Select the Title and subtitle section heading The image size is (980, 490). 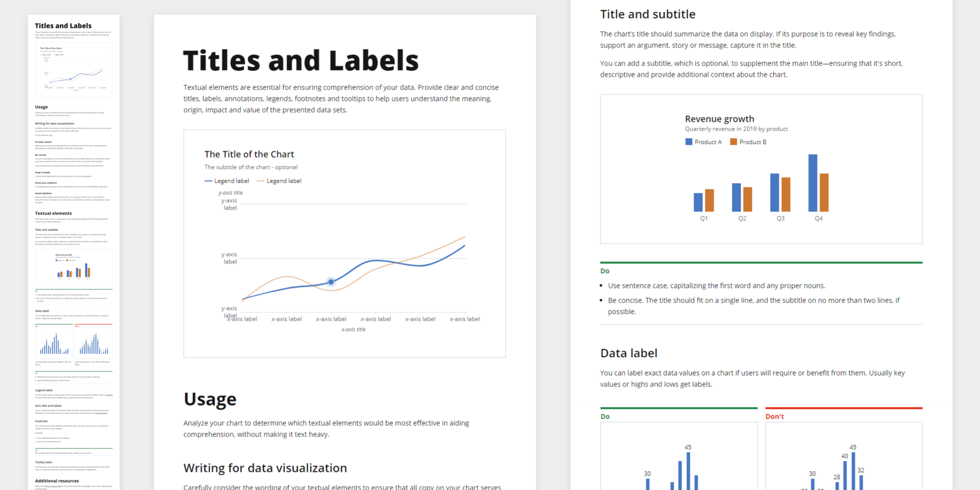(x=647, y=14)
